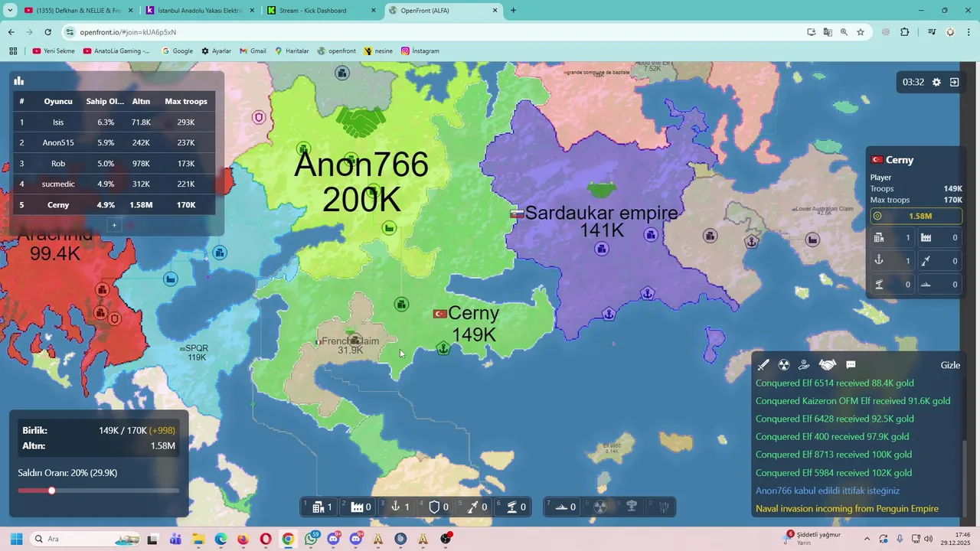Sort leaderboard by Max troops column
The width and height of the screenshot is (980, 551).
tap(185, 101)
